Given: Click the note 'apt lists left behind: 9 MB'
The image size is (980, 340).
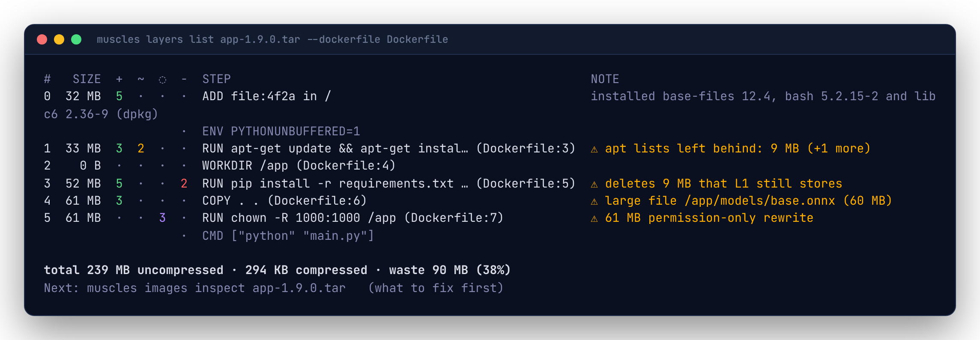Looking at the screenshot, I should (702, 149).
